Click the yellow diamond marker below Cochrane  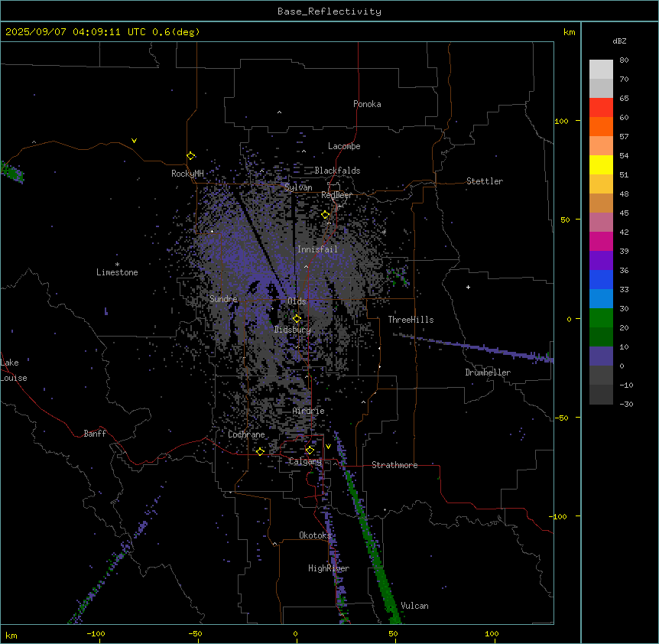260,451
